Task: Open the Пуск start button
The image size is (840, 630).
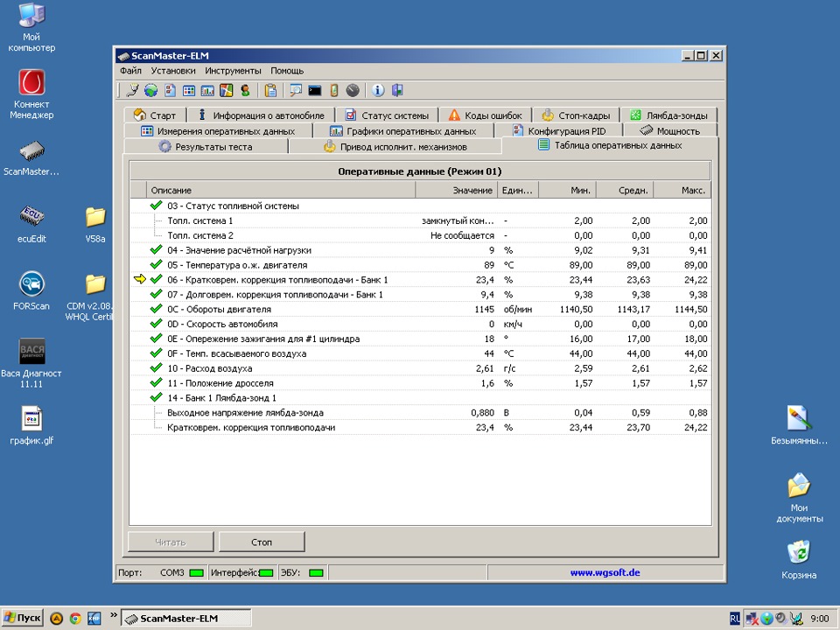Action: pyautogui.click(x=23, y=619)
